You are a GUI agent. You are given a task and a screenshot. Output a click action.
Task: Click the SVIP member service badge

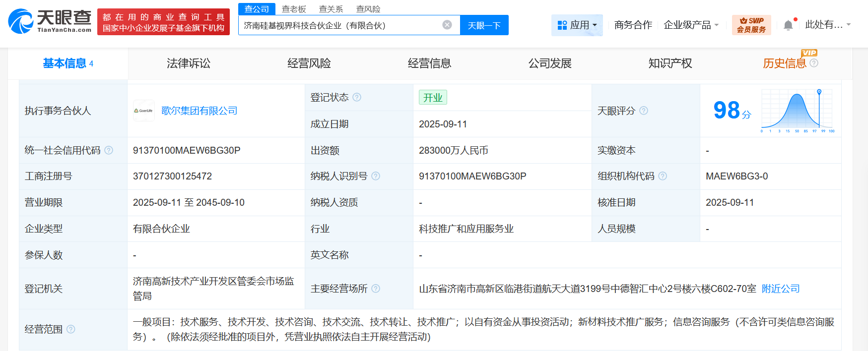pyautogui.click(x=751, y=25)
